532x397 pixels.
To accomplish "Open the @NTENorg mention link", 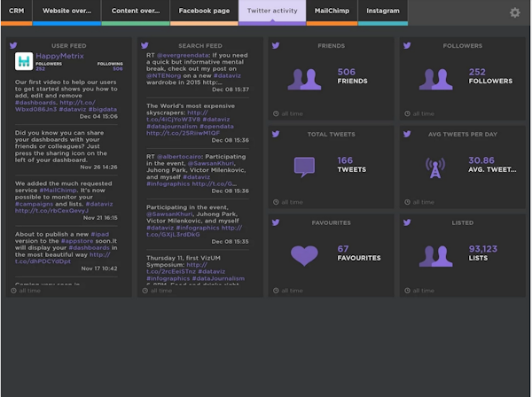I will pyautogui.click(x=164, y=75).
